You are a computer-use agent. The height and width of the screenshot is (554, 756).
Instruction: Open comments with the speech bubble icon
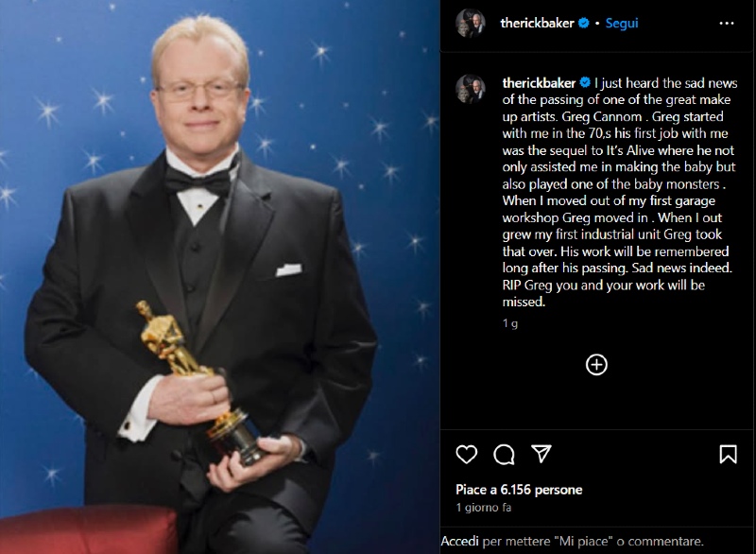[x=504, y=454]
